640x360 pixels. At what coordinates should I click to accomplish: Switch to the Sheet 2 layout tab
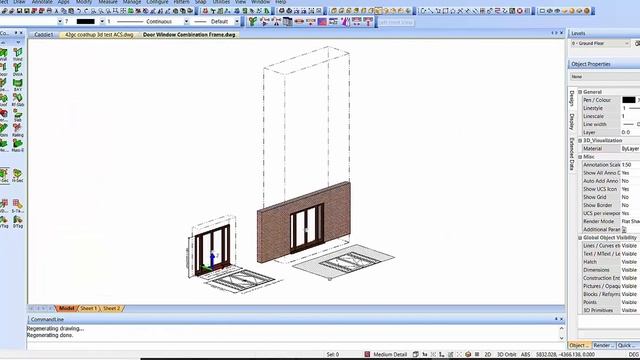pyautogui.click(x=111, y=308)
